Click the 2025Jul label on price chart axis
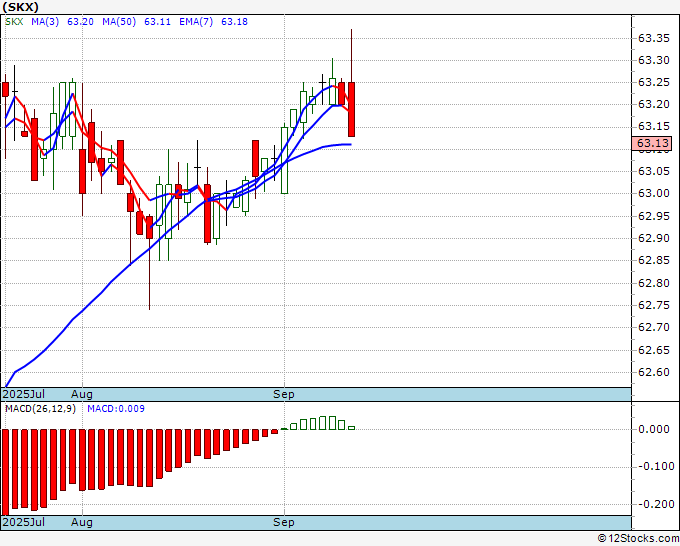Viewport: 680px width, 546px height. 24,394
